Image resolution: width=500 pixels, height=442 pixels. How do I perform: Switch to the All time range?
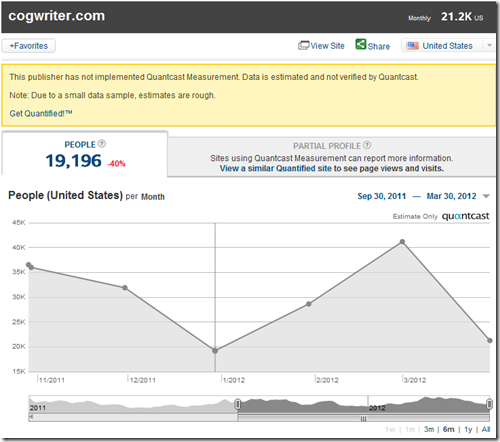click(486, 429)
